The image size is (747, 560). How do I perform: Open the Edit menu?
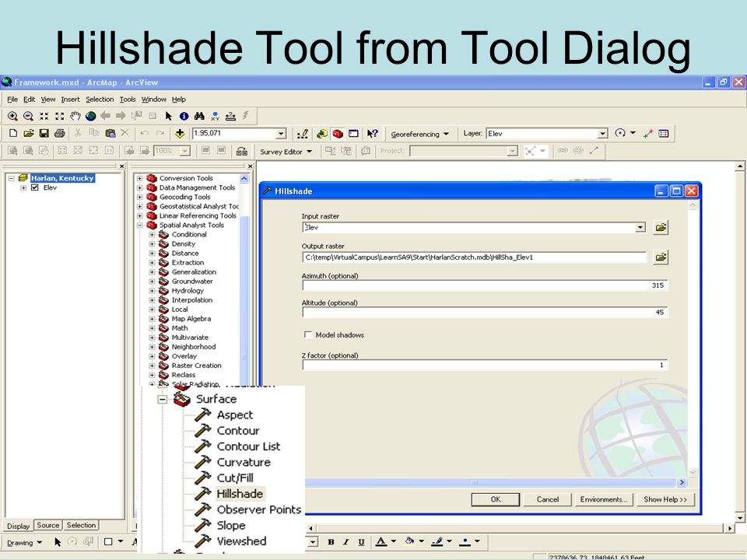[29, 100]
